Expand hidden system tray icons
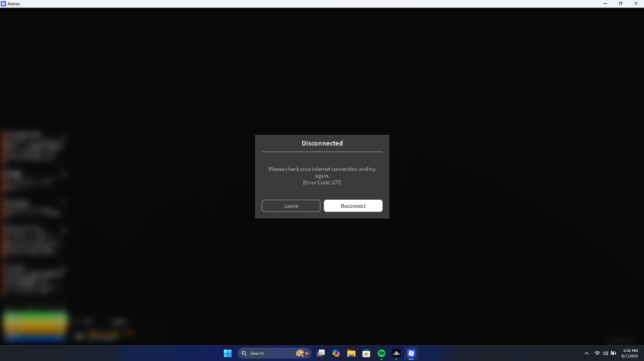The height and width of the screenshot is (361, 644). tap(586, 353)
